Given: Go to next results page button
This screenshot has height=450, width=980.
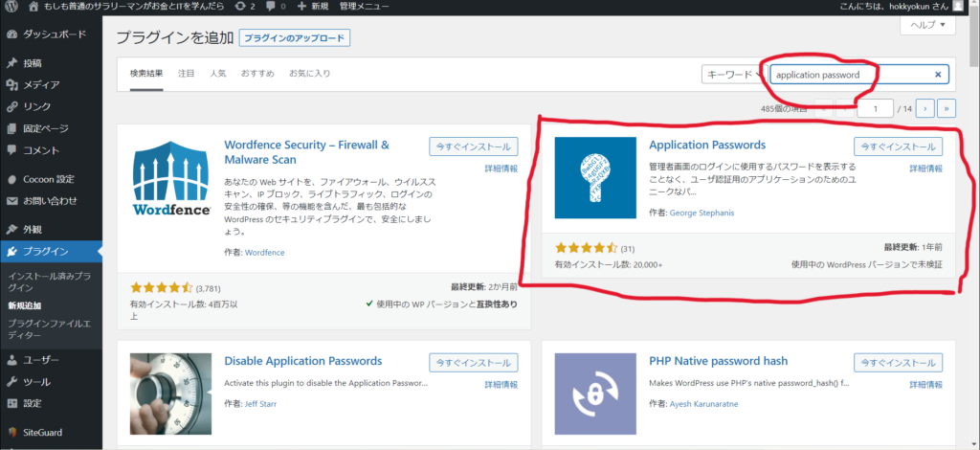Looking at the screenshot, I should pyautogui.click(x=925, y=109).
